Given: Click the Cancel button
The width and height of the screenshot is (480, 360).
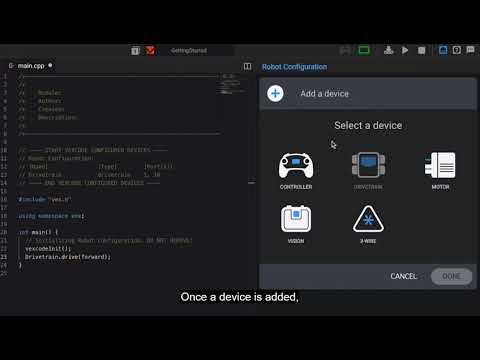Looking at the screenshot, I should point(404,276).
